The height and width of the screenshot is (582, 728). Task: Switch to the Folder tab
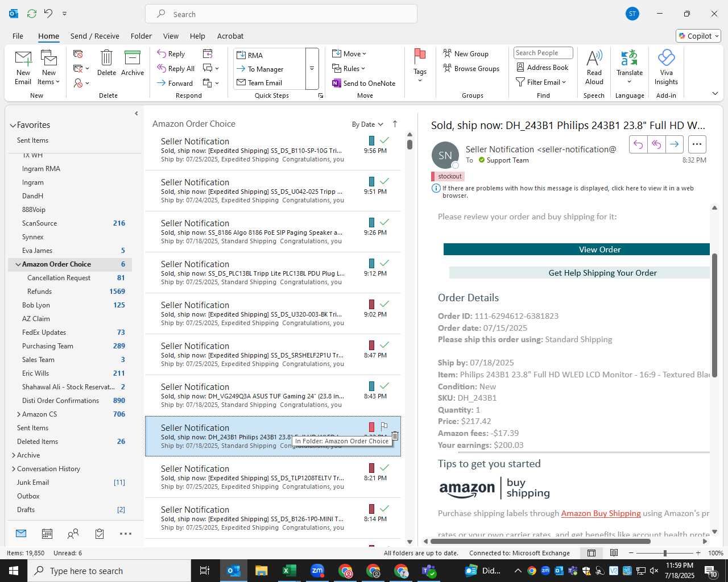pyautogui.click(x=141, y=36)
